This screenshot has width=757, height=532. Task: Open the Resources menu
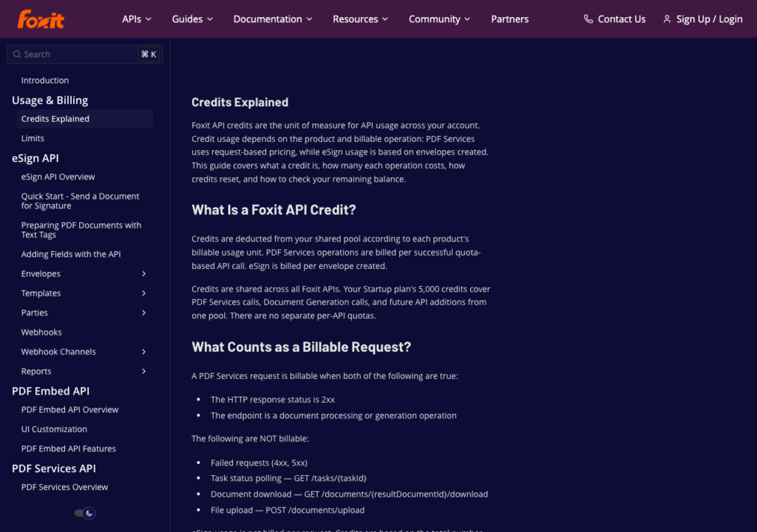click(360, 19)
